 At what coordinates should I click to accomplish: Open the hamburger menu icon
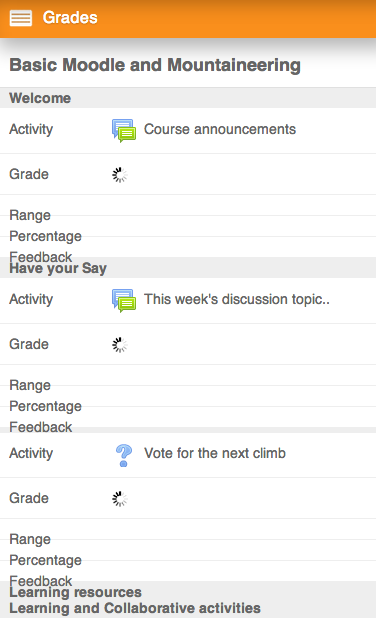pyautogui.click(x=21, y=18)
